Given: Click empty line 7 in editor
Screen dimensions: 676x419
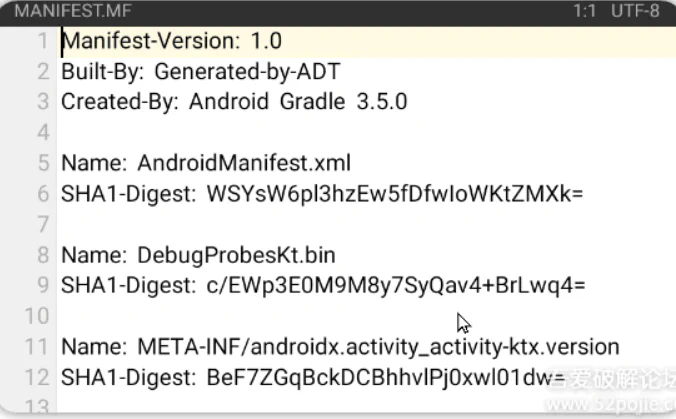Looking at the screenshot, I should click(366, 225).
